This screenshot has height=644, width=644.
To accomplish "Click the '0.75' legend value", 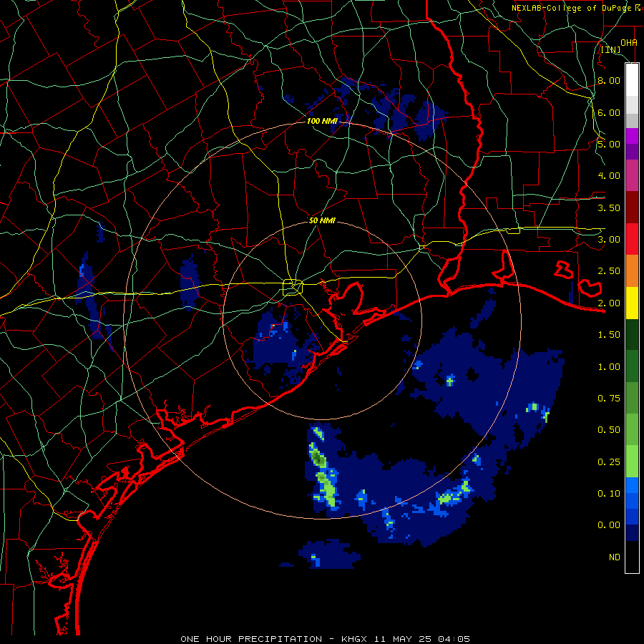I will (609, 399).
